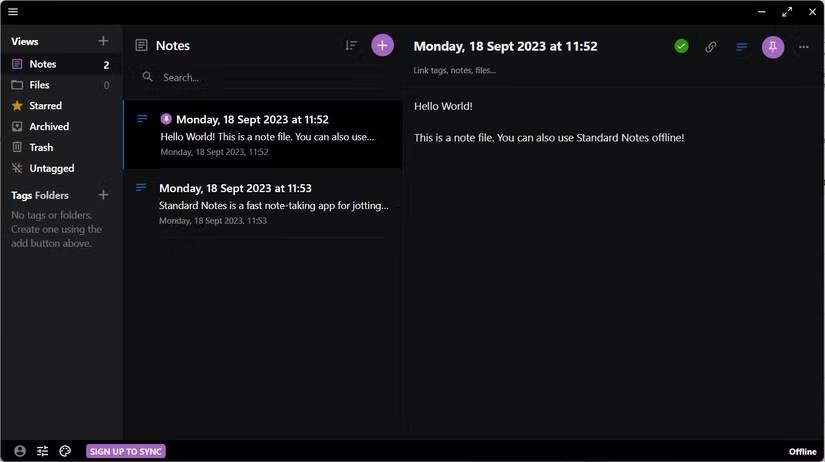This screenshot has width=825, height=462.
Task: Change the note editor type
Action: pyautogui.click(x=741, y=47)
